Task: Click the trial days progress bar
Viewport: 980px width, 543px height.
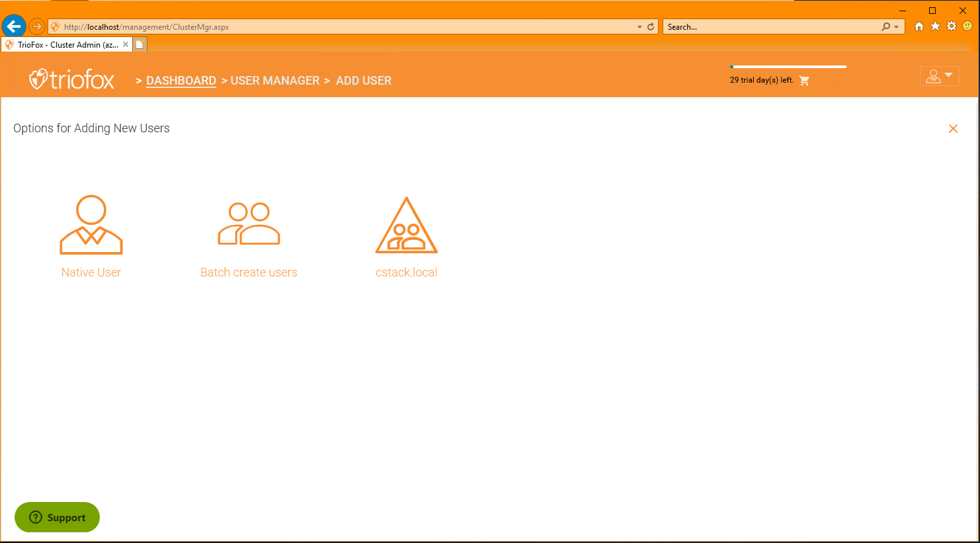Action: (788, 67)
